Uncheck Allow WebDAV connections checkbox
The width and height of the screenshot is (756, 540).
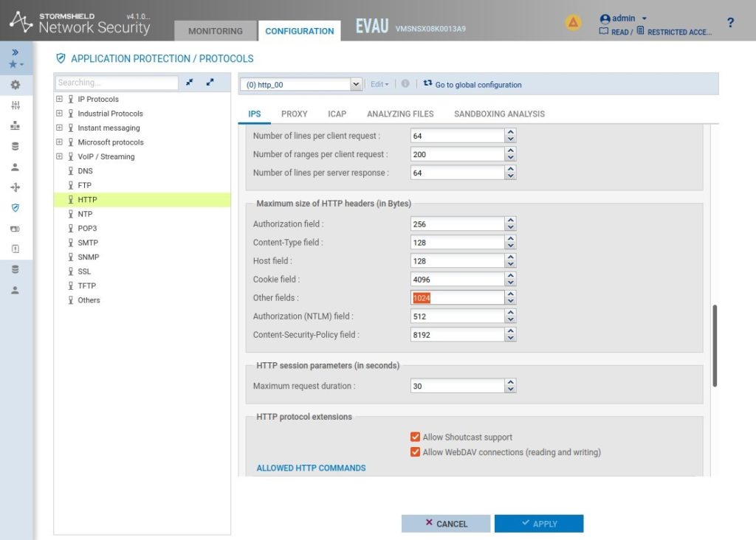point(415,452)
